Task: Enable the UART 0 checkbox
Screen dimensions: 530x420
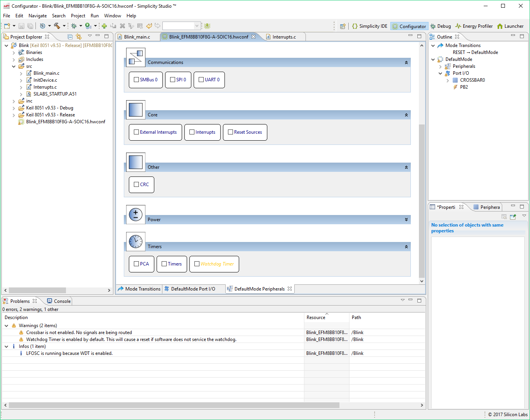Action: (x=201, y=80)
